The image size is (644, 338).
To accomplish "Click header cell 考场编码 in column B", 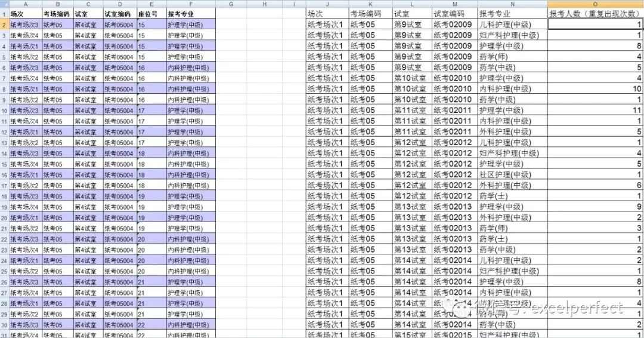I will coord(58,14).
